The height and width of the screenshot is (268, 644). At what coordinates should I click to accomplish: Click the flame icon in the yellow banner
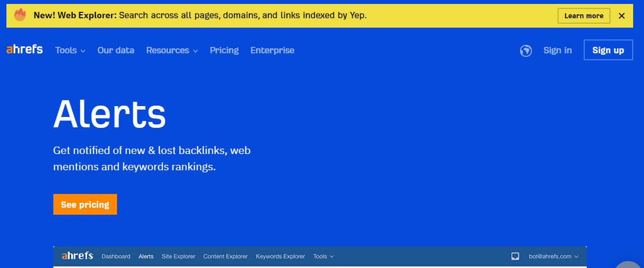click(x=20, y=15)
